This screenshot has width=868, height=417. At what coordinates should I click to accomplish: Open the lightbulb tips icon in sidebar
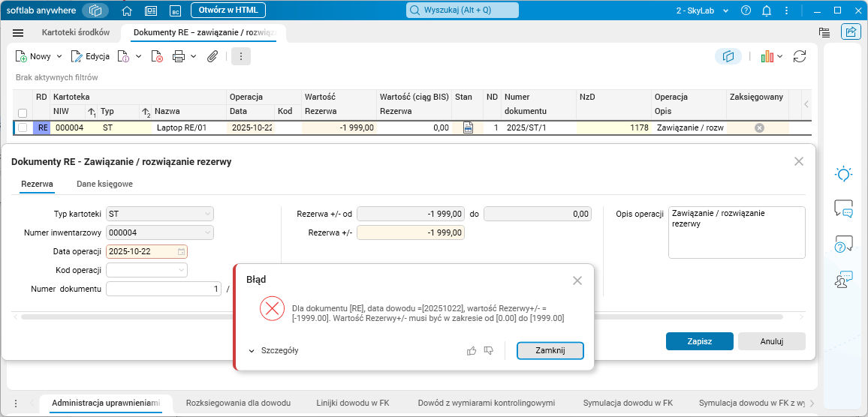[843, 174]
